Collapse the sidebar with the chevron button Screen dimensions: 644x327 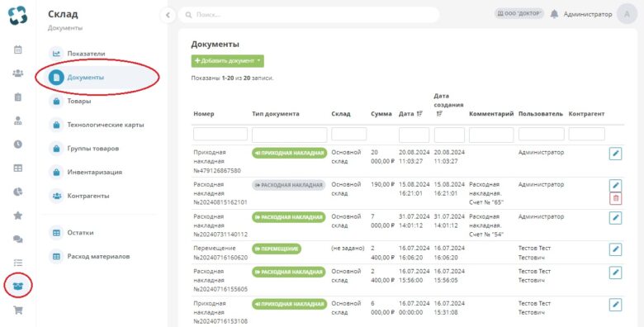(x=168, y=15)
